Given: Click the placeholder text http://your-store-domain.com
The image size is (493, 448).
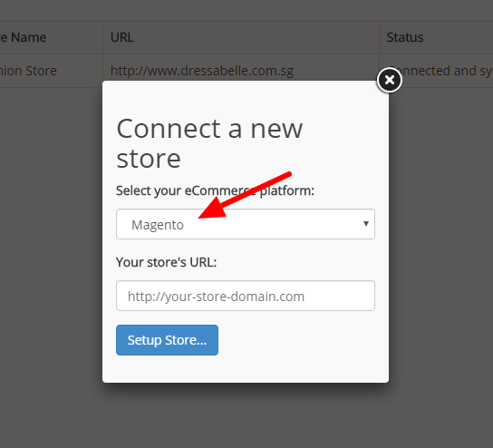Looking at the screenshot, I should pos(216,297).
